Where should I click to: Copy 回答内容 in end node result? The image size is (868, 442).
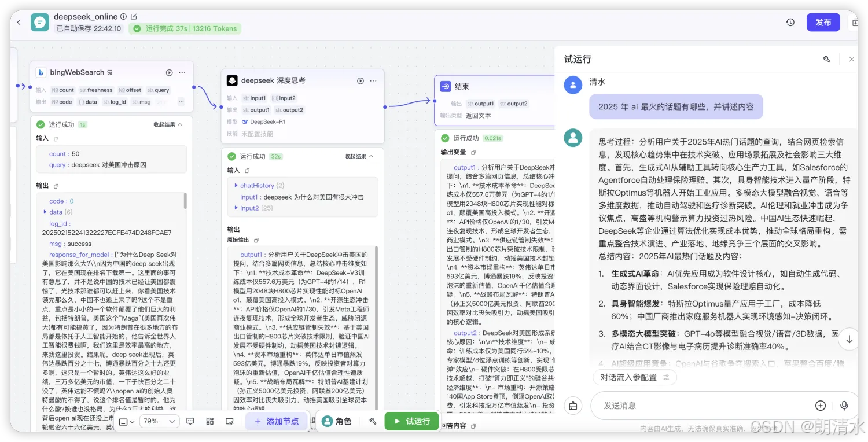473,426
